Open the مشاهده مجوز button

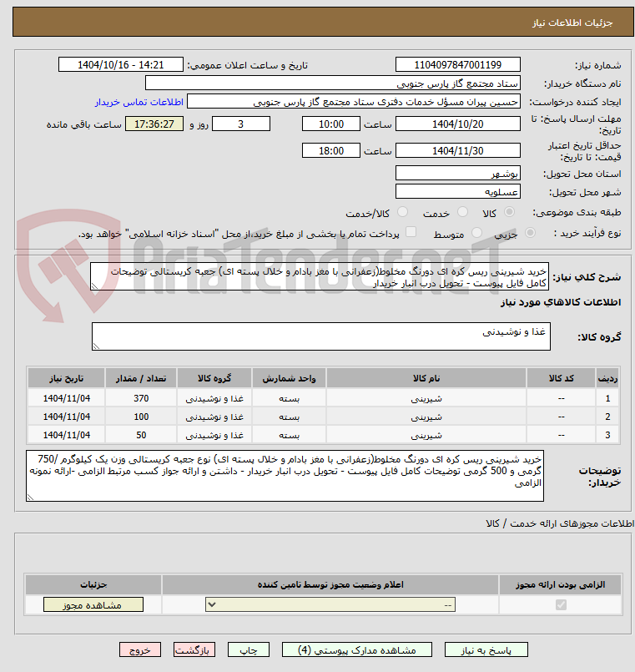(x=93, y=604)
